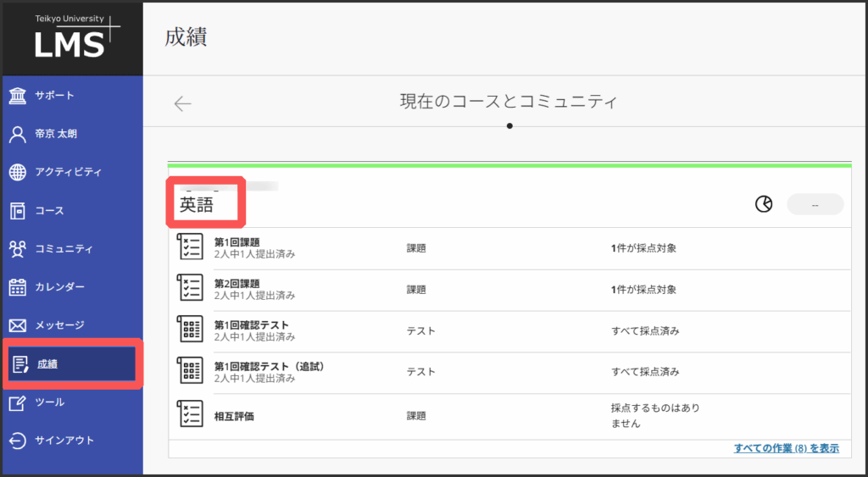The height and width of the screenshot is (477, 868).
Task: Open the 第1回課題 assignment row
Action: (x=236, y=242)
